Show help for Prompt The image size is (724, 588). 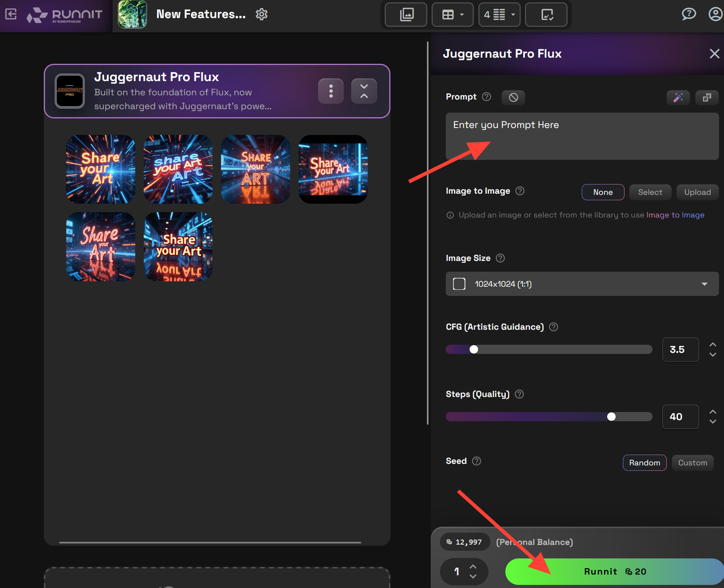(487, 97)
